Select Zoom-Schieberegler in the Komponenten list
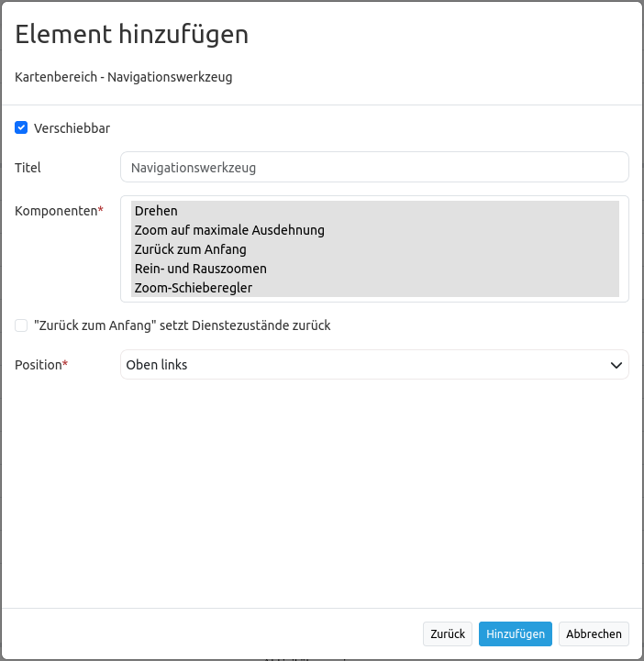The image size is (644, 661). point(193,288)
